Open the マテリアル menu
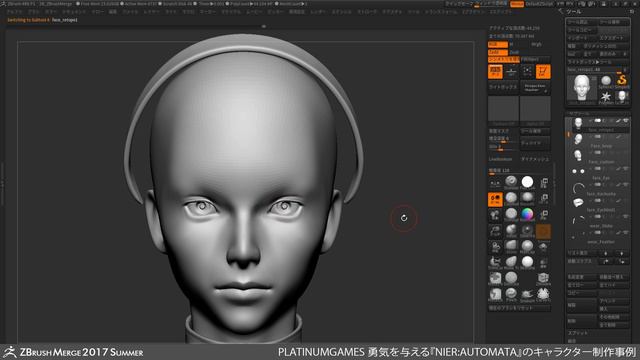 click(x=231, y=12)
